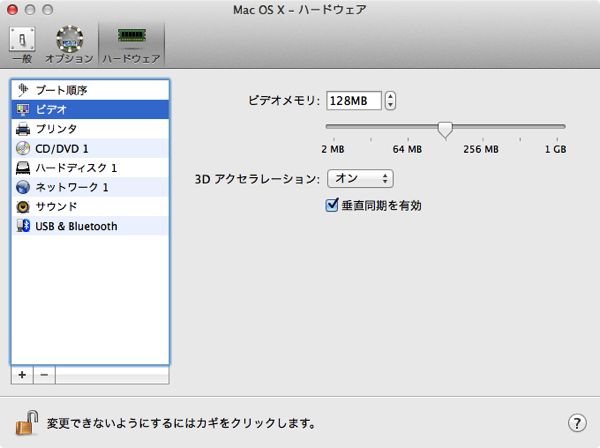This screenshot has width=600, height=448.
Task: Click the disc icon beside CD/DVD 1
Action: tap(23, 148)
